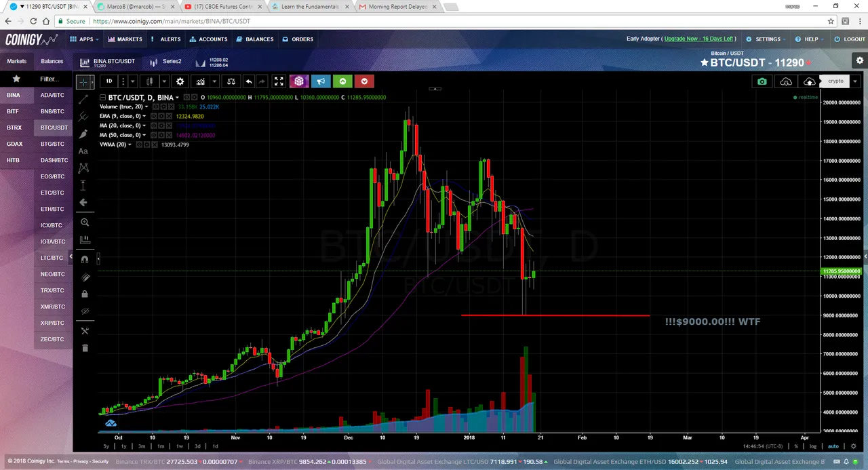Expand the EMA (9, close, 0) indicator menu
This screenshot has width=868, height=470.
point(145,117)
